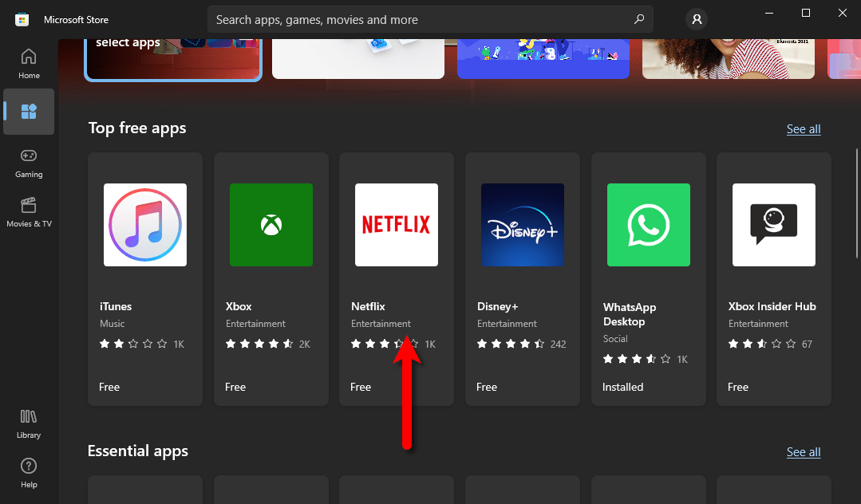Open the Elements 2021 promo banner
The width and height of the screenshot is (861, 504).
coord(728,59)
